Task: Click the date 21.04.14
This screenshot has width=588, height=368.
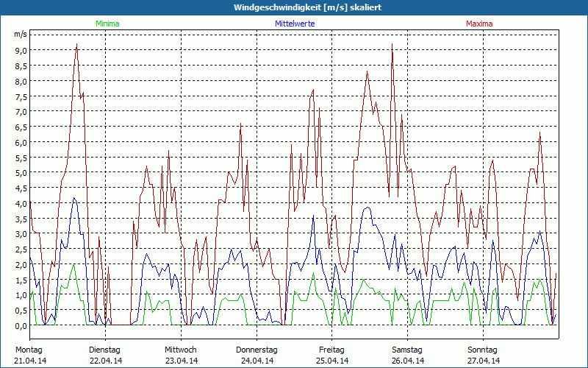Action: 30,361
